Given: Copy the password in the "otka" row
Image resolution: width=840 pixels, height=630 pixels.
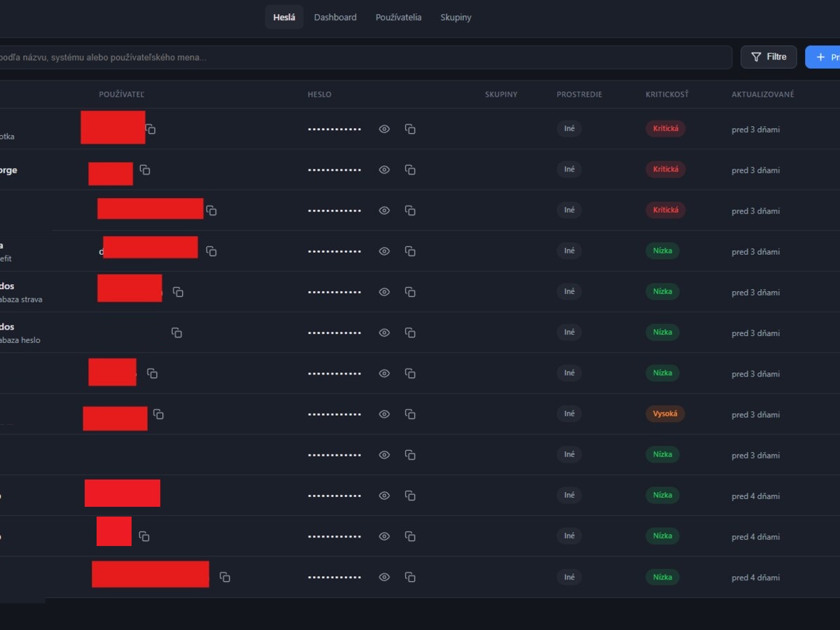Looking at the screenshot, I should click(410, 129).
